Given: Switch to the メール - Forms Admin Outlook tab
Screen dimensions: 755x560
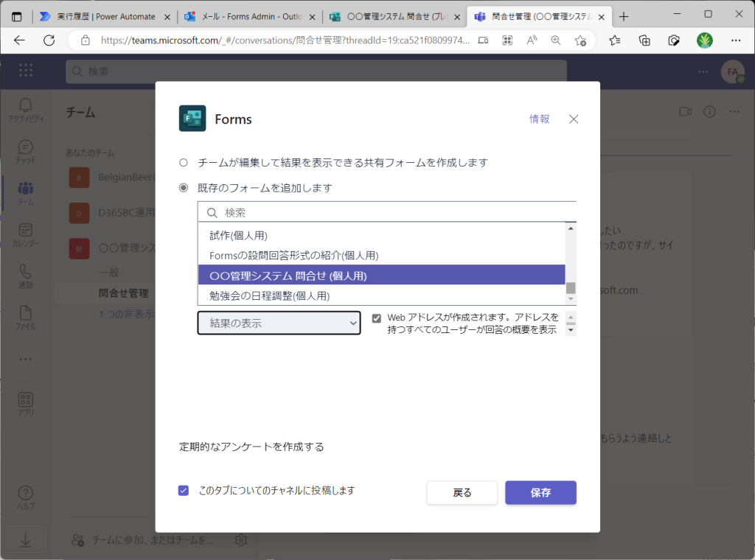Looking at the screenshot, I should (250, 17).
